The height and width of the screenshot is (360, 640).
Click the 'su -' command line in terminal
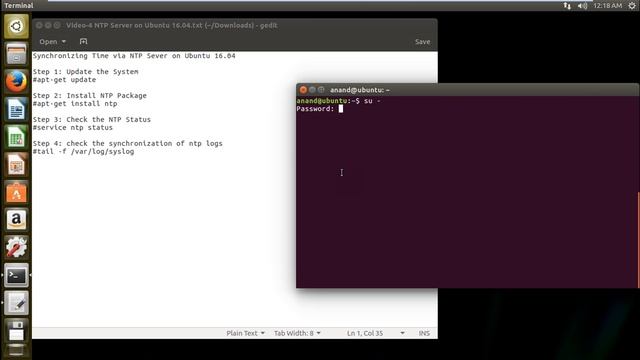[338, 101]
